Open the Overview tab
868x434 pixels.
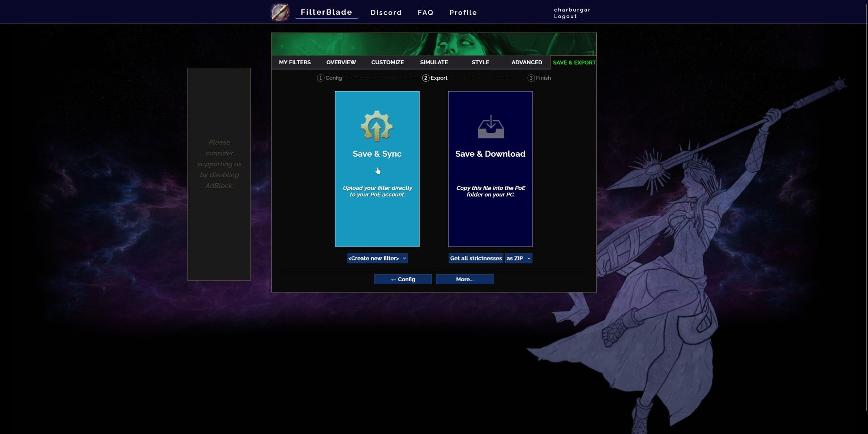click(341, 62)
